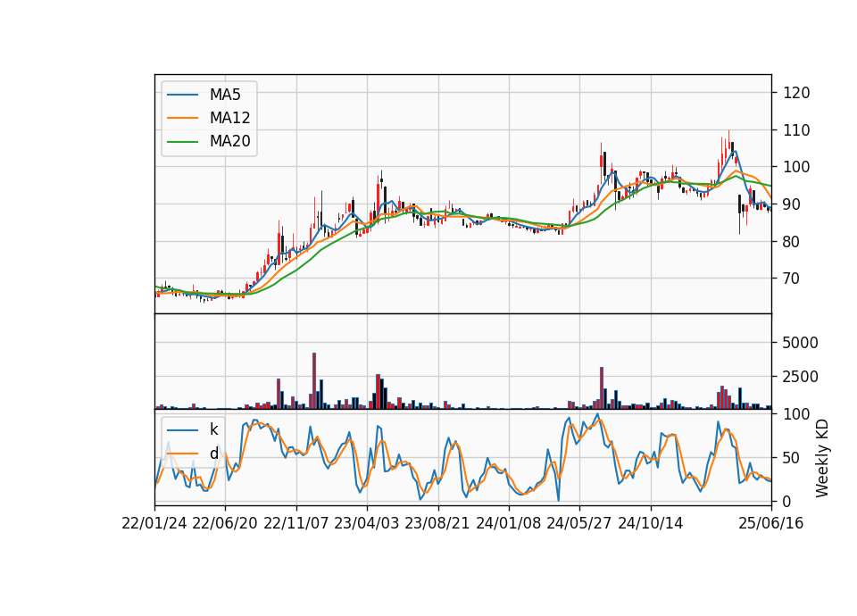The image size is (857, 616).
Task: Click the 24/01/08 date tick label
Action: pos(508,523)
